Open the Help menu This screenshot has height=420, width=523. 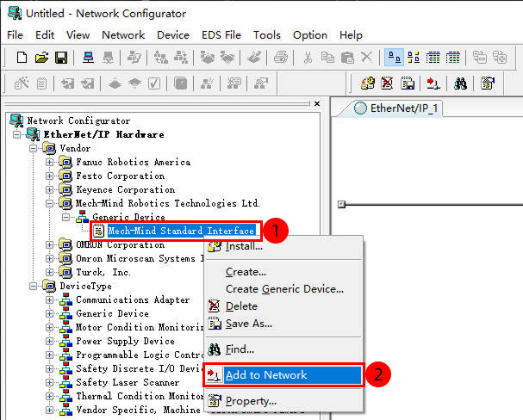coord(351,35)
